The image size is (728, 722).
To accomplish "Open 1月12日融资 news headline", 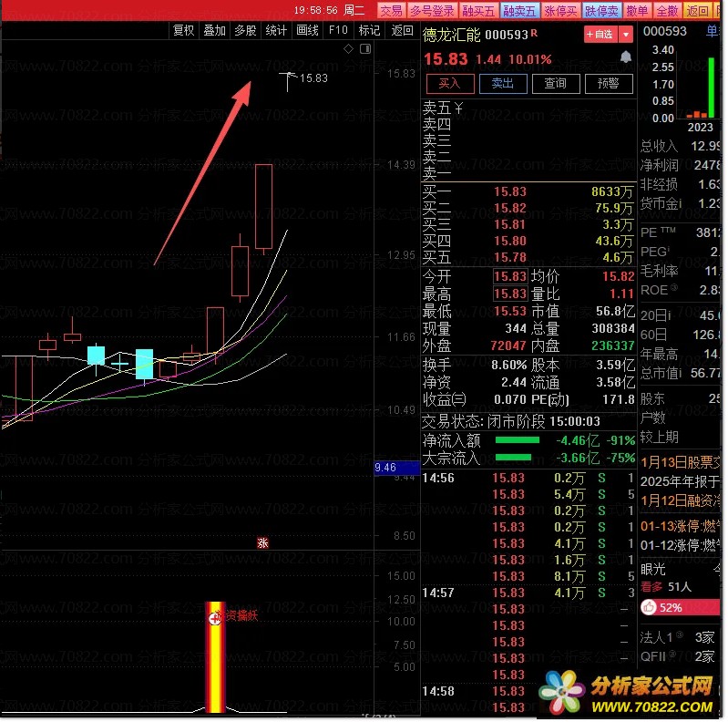I will coord(681,500).
